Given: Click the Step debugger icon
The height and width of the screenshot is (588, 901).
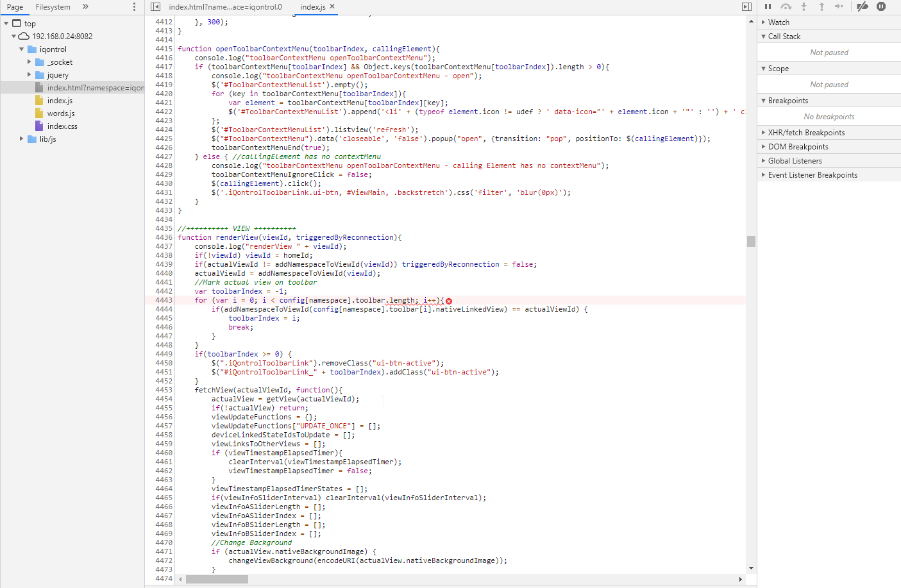Looking at the screenshot, I should 839,6.
